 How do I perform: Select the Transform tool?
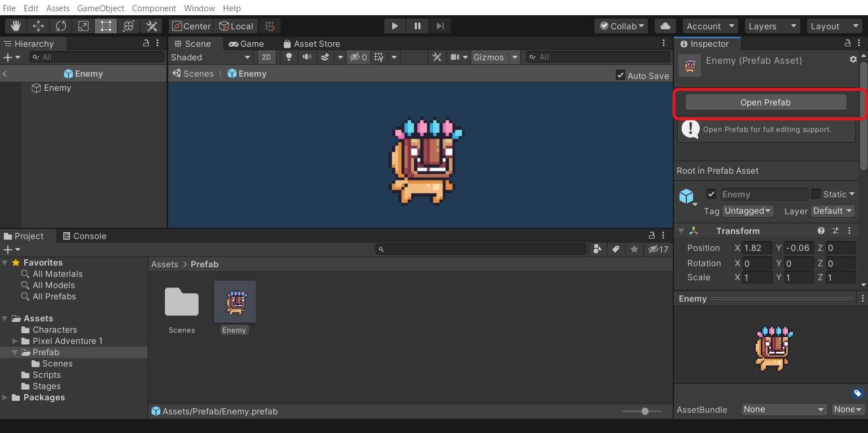[x=129, y=26]
